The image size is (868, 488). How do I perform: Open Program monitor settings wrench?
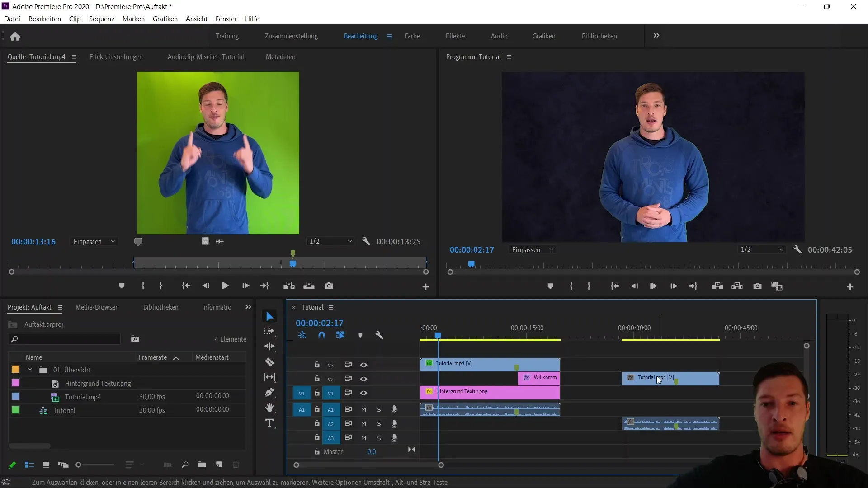[x=797, y=249]
